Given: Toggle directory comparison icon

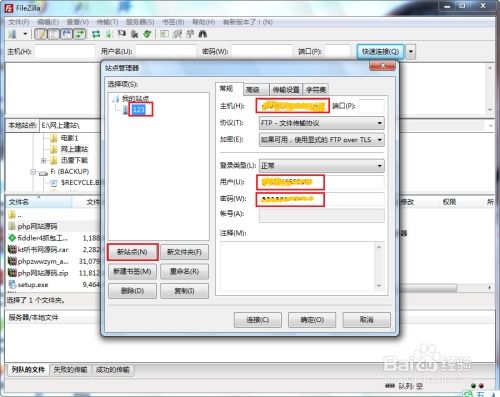Looking at the screenshot, I should pos(177,34).
